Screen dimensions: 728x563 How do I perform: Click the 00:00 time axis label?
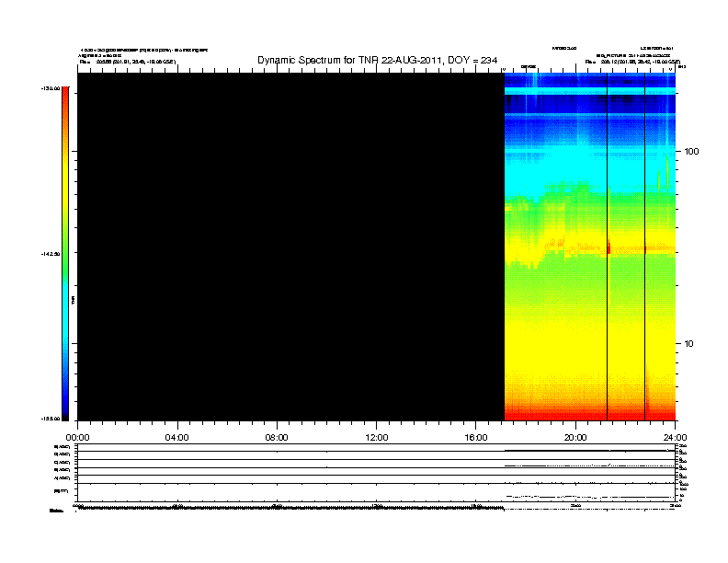(77, 438)
